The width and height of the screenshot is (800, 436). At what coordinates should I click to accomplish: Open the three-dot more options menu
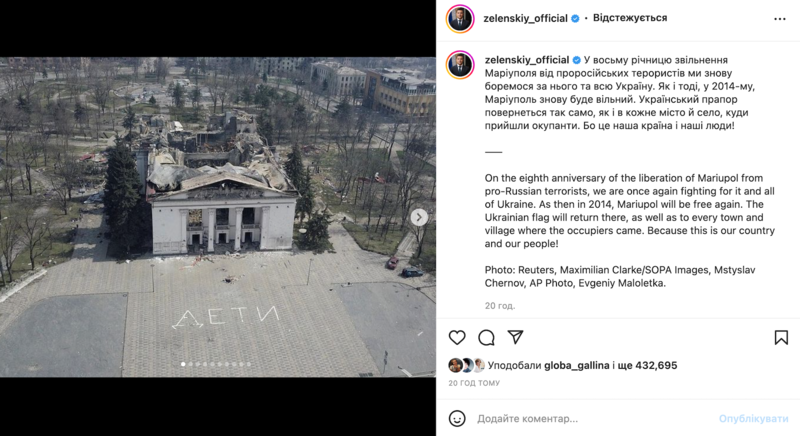pos(780,19)
